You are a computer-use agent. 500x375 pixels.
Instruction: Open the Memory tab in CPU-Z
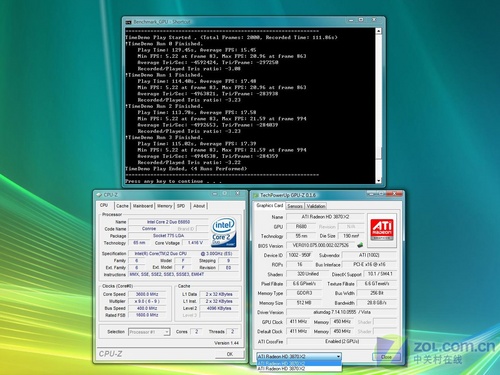point(164,206)
